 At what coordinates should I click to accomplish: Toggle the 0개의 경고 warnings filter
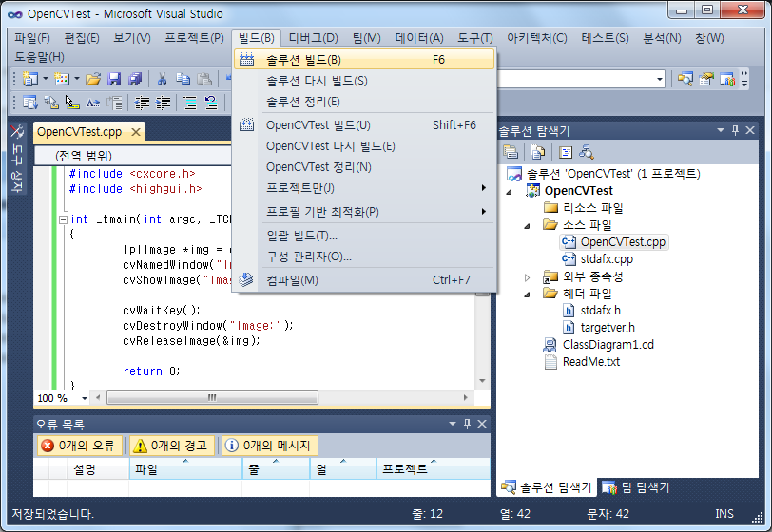click(x=172, y=446)
